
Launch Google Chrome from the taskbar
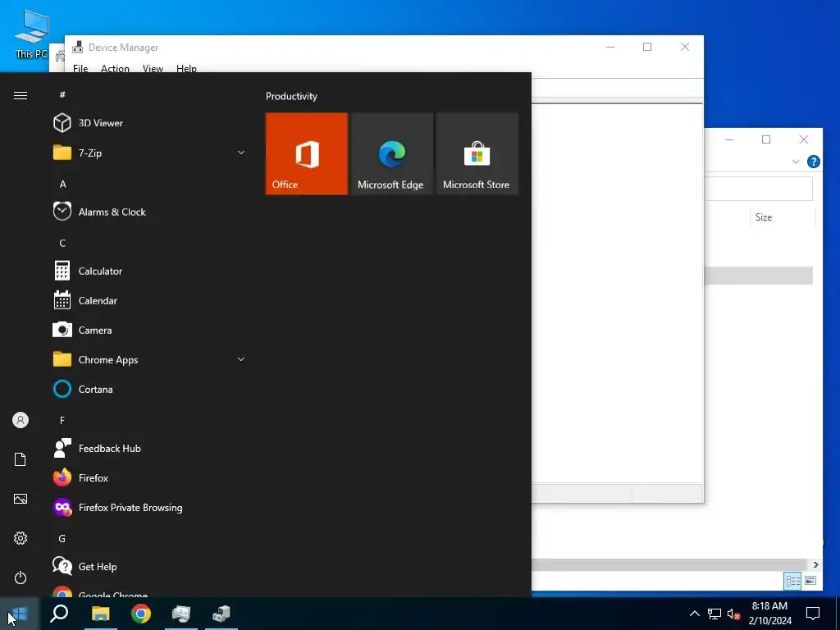pyautogui.click(x=141, y=614)
